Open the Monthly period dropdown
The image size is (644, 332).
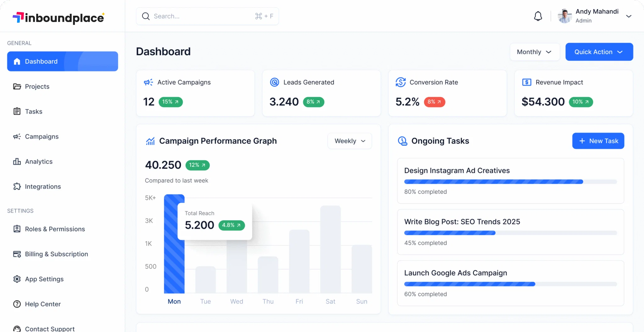(x=534, y=52)
